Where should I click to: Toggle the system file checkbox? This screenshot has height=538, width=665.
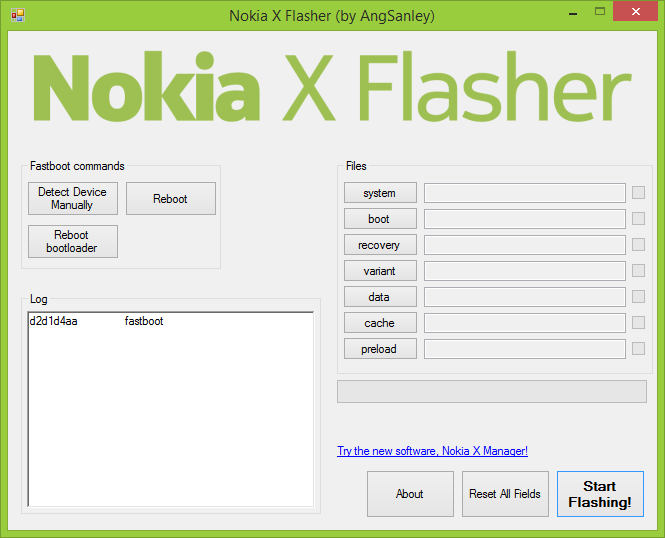point(638,192)
